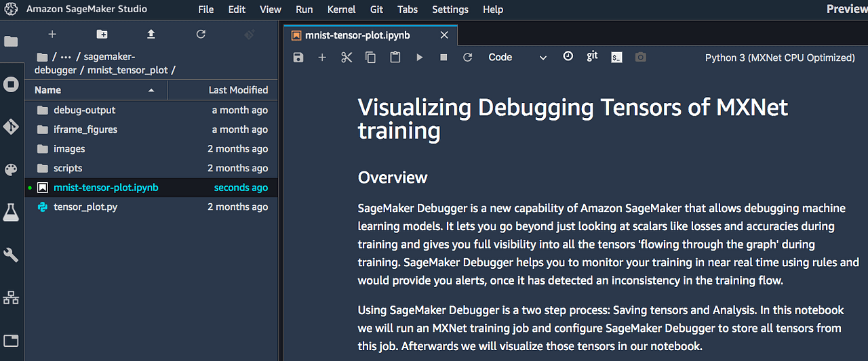Open the View menu

click(271, 9)
